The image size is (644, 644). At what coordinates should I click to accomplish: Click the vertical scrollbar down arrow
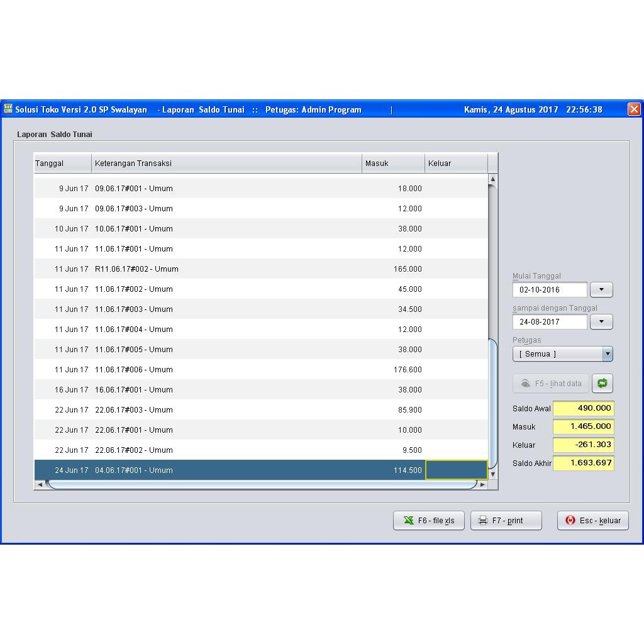(x=492, y=474)
